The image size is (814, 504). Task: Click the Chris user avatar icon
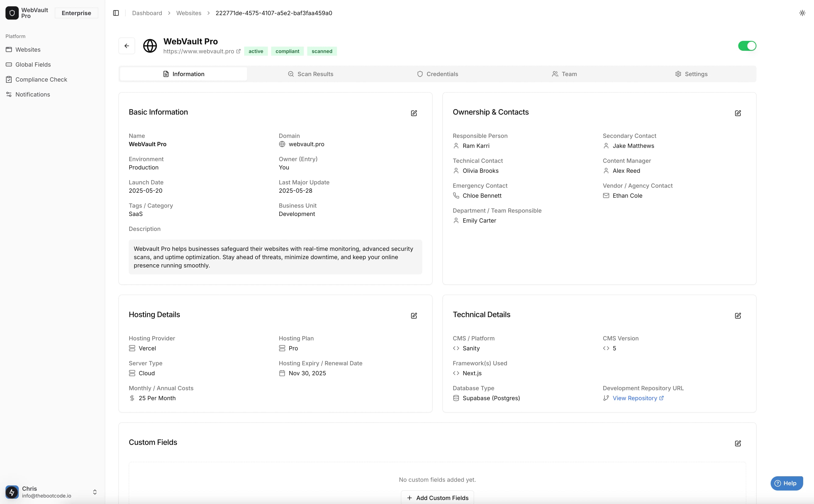12,492
